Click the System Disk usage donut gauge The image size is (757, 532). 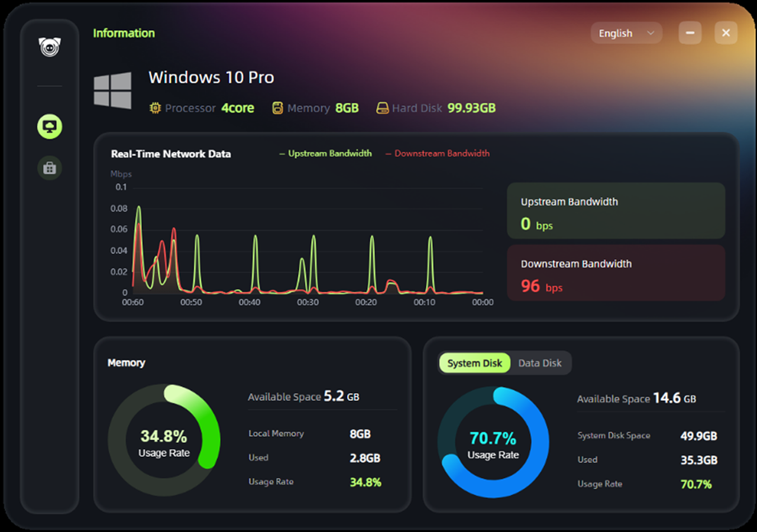click(x=493, y=443)
